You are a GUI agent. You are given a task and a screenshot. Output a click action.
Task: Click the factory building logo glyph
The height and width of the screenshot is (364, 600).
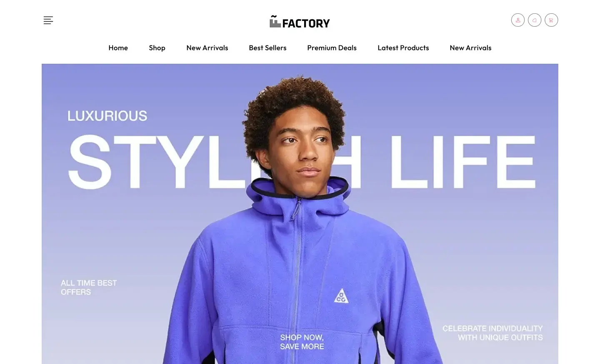[275, 22]
